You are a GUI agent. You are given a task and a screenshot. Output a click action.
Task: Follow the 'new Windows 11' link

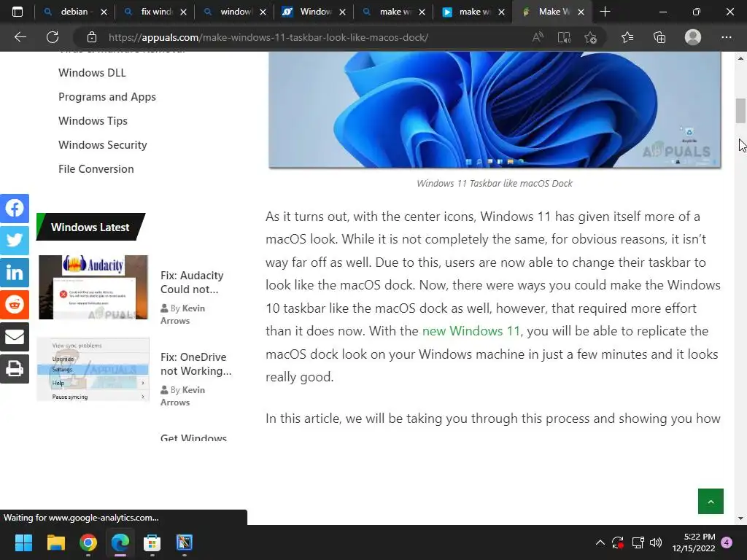(x=471, y=331)
